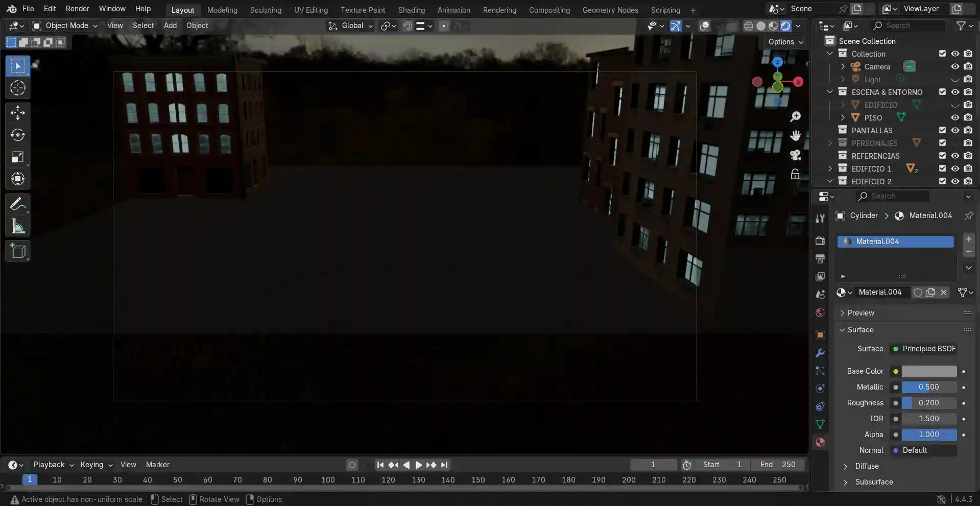
Task: Switch to solid viewport shading
Action: pos(761,26)
